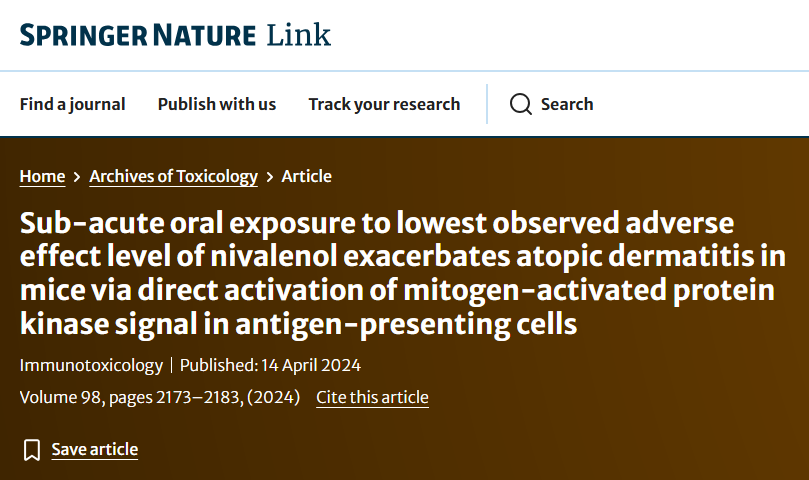Open the Find a journal menu

[x=73, y=104]
